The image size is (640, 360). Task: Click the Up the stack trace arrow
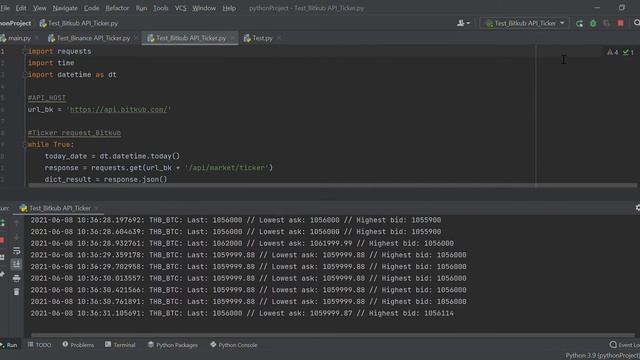click(16, 223)
